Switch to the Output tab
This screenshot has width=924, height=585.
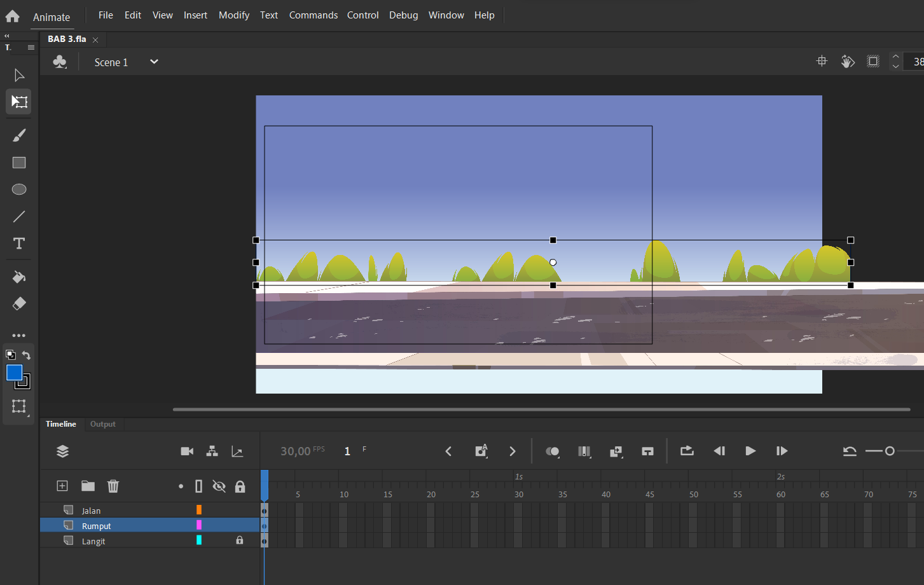pos(103,424)
